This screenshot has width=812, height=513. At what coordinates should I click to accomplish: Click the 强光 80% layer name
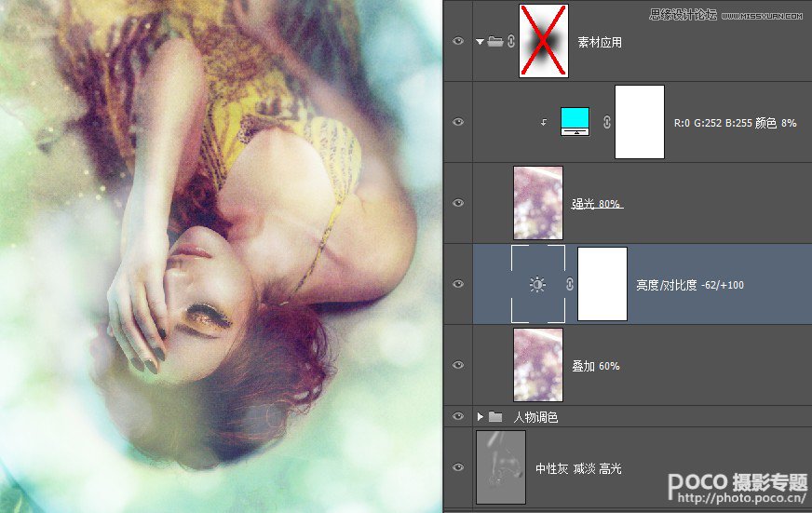596,204
